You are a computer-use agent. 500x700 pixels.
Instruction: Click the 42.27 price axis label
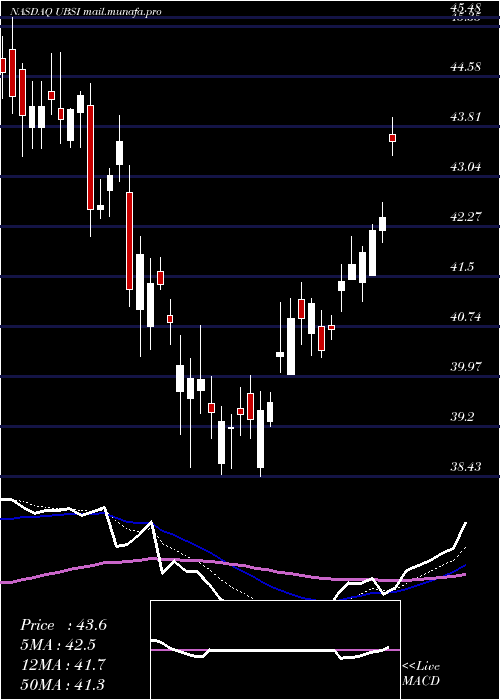[x=466, y=217]
